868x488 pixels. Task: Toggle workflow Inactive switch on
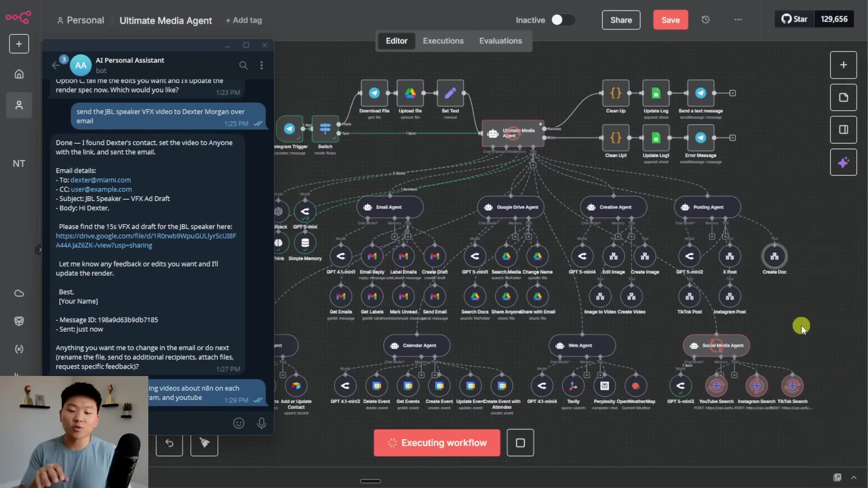coord(562,20)
